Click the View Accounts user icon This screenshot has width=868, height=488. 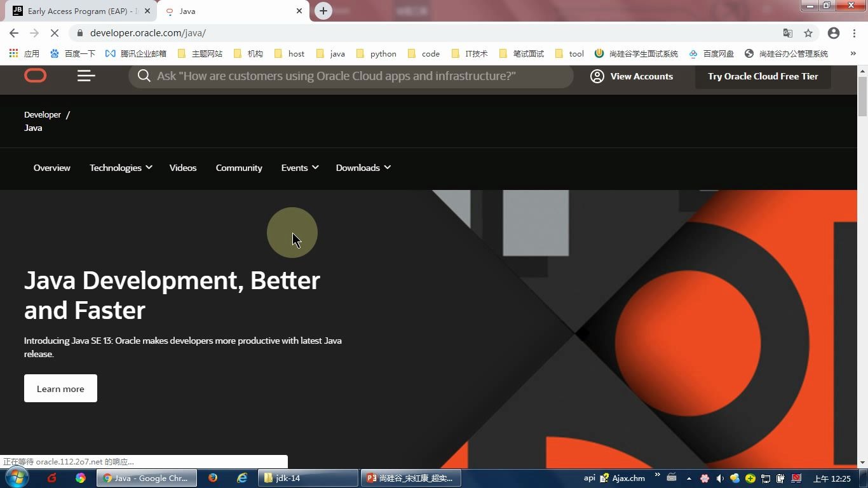click(597, 76)
